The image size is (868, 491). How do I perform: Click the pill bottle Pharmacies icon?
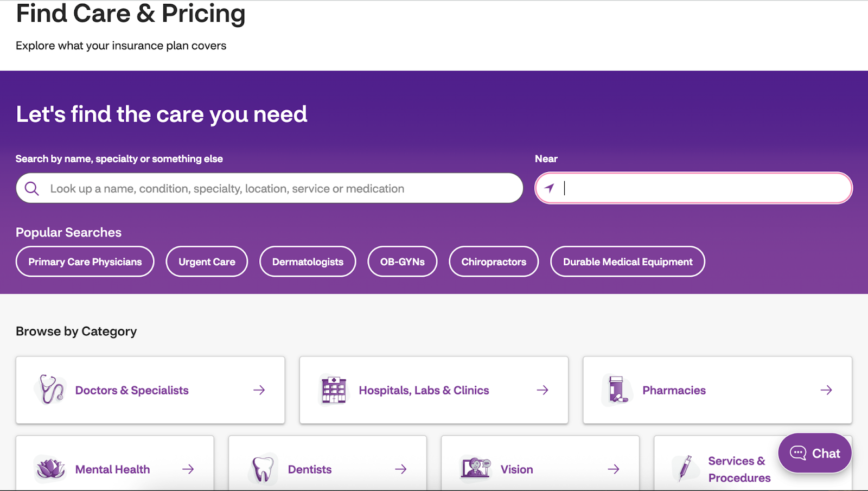[616, 390]
